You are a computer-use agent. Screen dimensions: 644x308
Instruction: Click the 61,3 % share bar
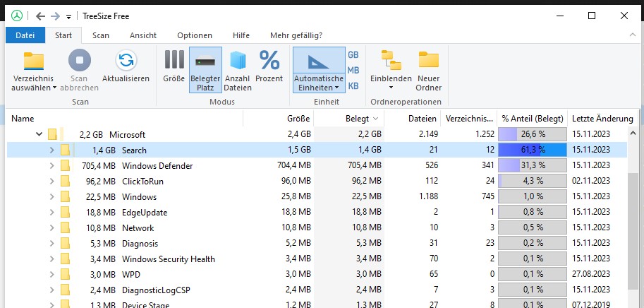(x=533, y=150)
